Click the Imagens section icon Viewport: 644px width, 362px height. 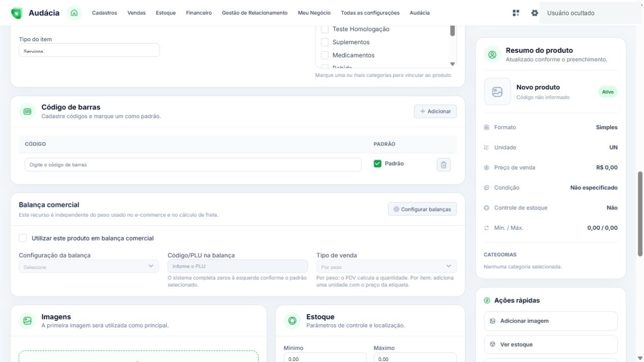(x=27, y=321)
